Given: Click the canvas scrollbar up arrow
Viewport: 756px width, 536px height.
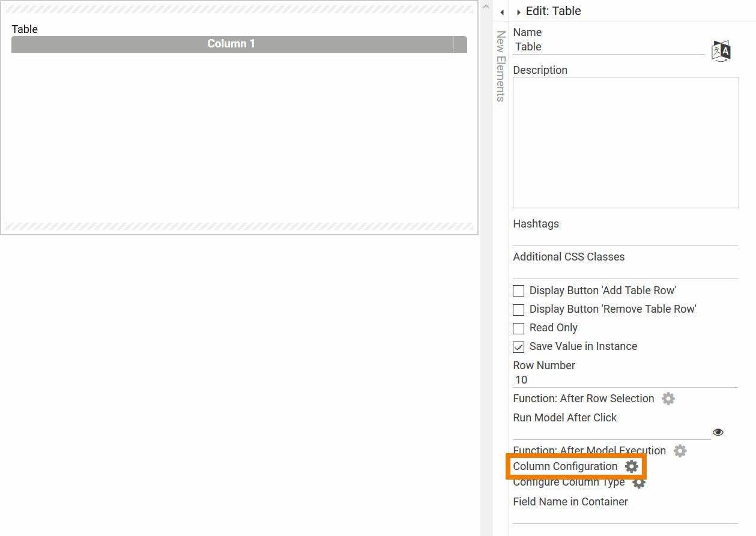Looking at the screenshot, I should coord(486,5).
